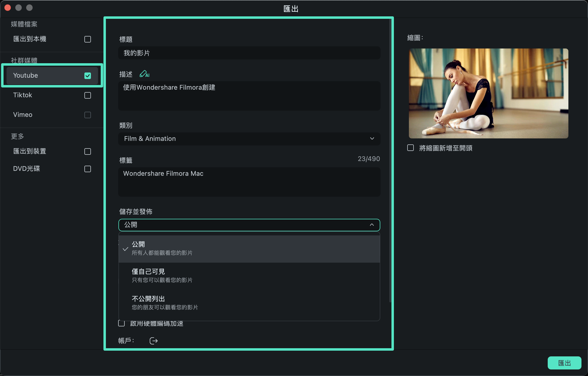Open 匯出到裝置 export option
The height and width of the screenshot is (376, 588).
click(52, 151)
